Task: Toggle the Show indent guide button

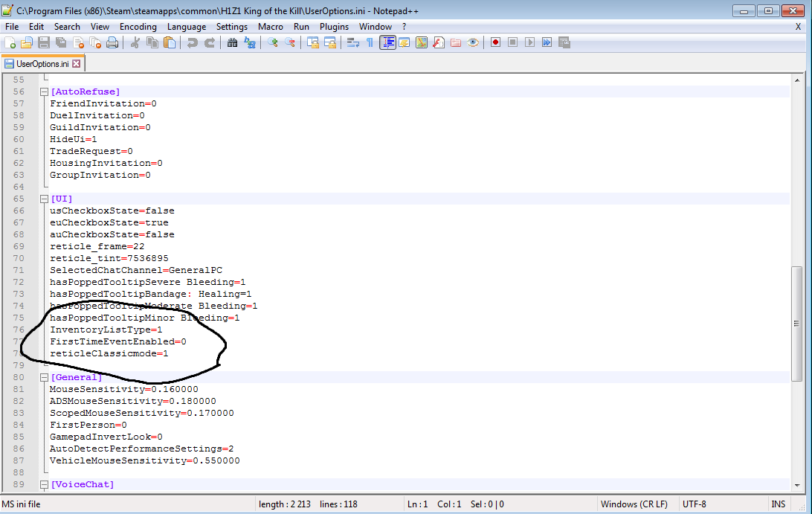Action: pos(387,42)
